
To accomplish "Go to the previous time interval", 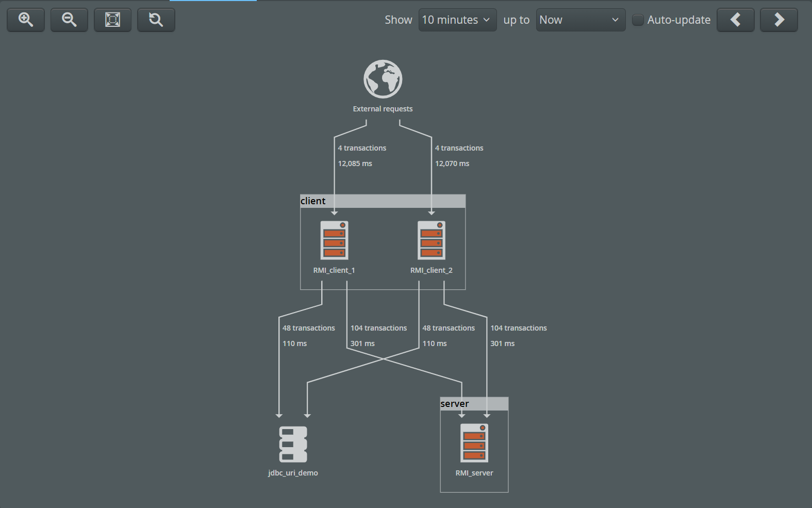I will click(735, 20).
